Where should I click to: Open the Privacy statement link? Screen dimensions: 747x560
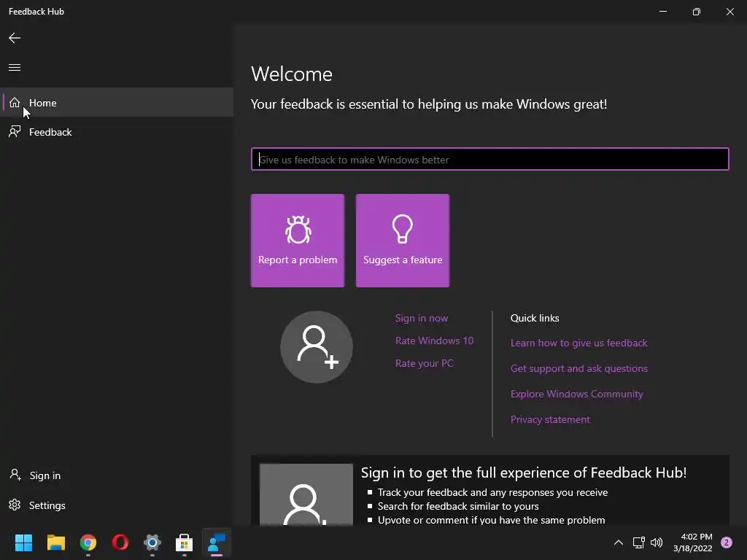pos(550,419)
